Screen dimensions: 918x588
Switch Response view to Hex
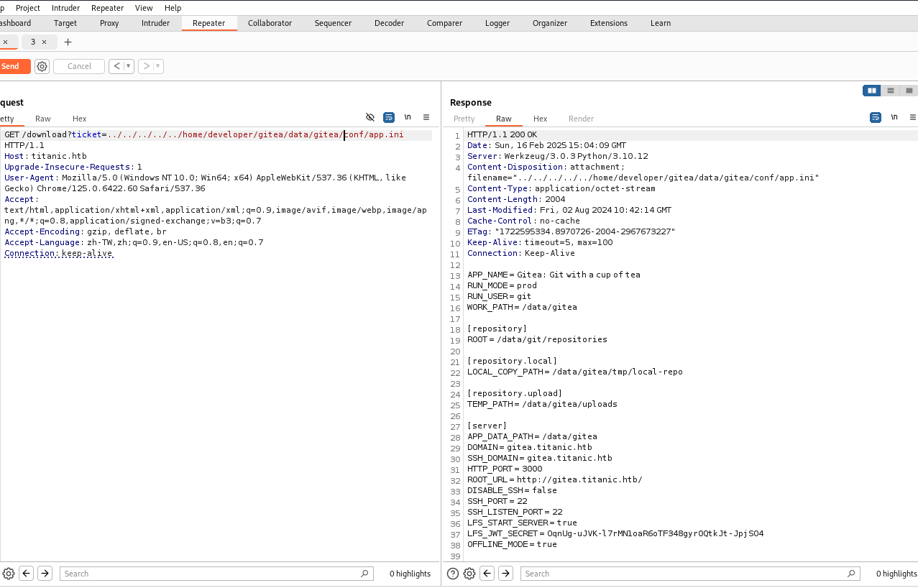(540, 119)
